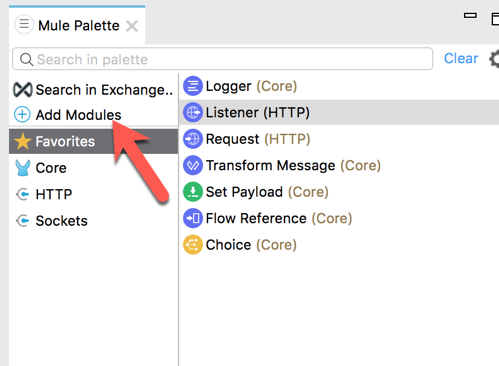
Task: Select the Favorites category
Action: pos(94,141)
